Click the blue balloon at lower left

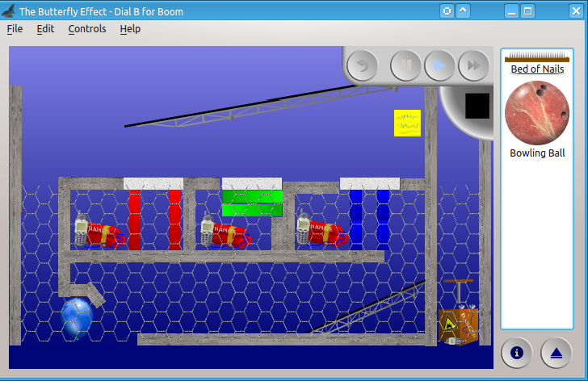(77, 316)
